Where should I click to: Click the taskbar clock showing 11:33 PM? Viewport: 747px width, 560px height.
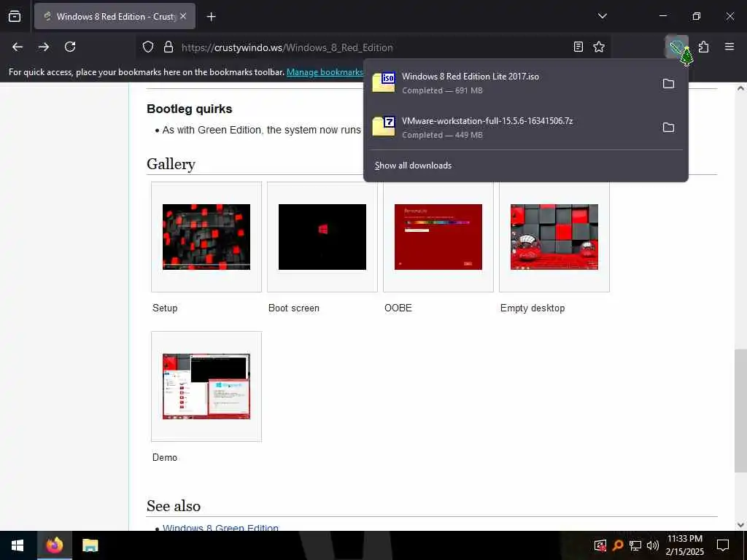point(684,545)
